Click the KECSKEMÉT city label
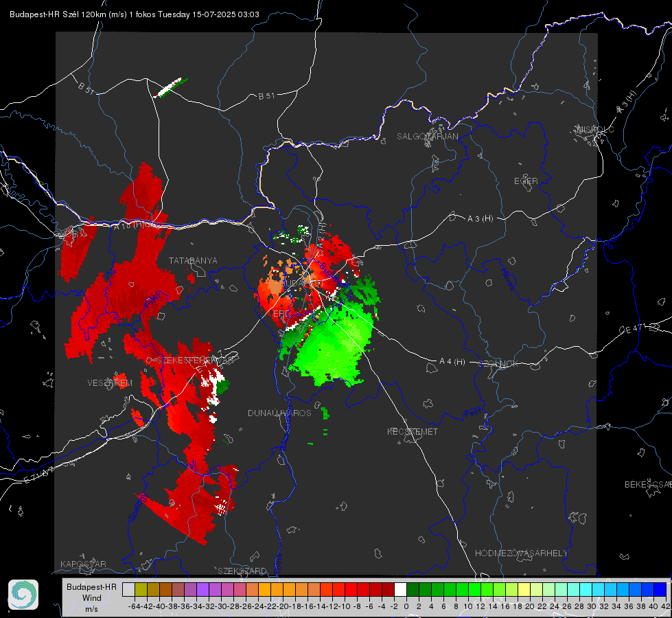672x618 pixels. click(x=413, y=431)
